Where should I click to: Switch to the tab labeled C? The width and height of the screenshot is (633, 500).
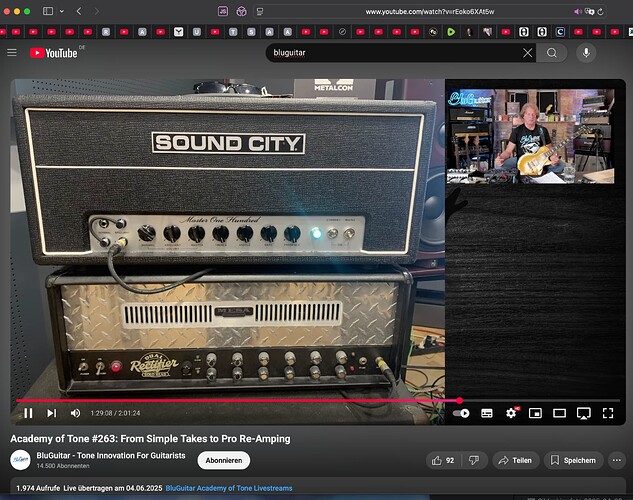point(560,32)
